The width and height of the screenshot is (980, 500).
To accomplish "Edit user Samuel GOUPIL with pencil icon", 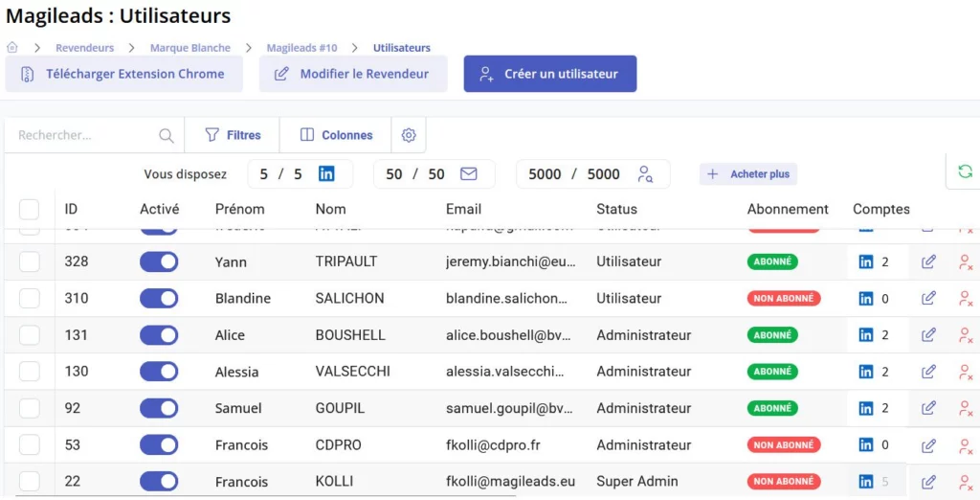I will pyautogui.click(x=928, y=408).
